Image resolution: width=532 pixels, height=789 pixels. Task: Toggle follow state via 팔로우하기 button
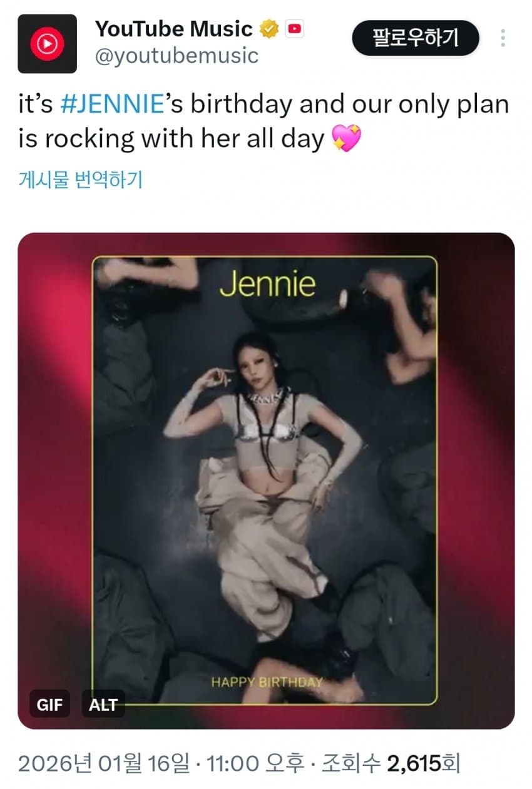click(416, 38)
